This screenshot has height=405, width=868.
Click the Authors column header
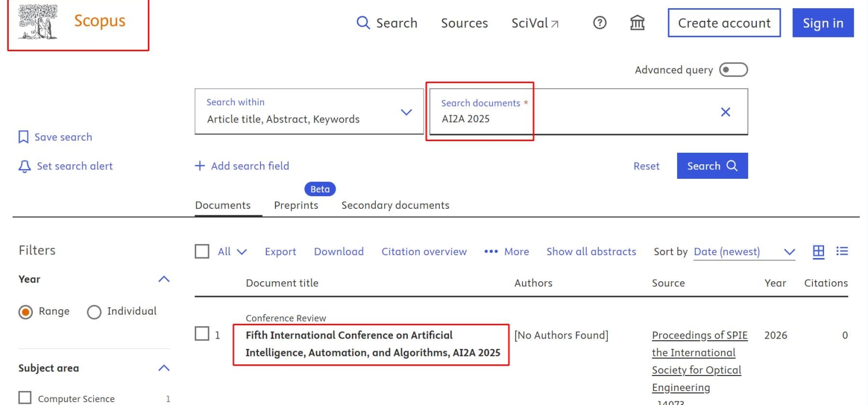(533, 283)
